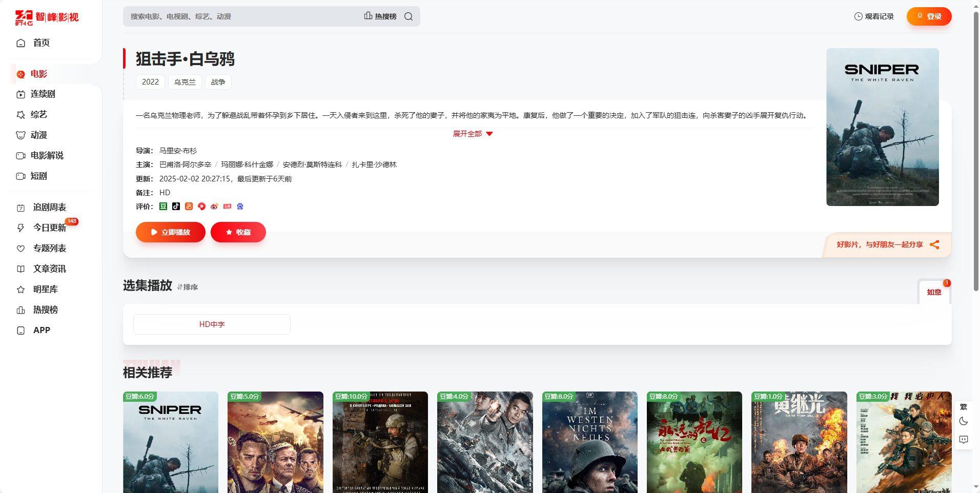Toggle dark mode with the moon icon
980x493 pixels.
tap(964, 421)
